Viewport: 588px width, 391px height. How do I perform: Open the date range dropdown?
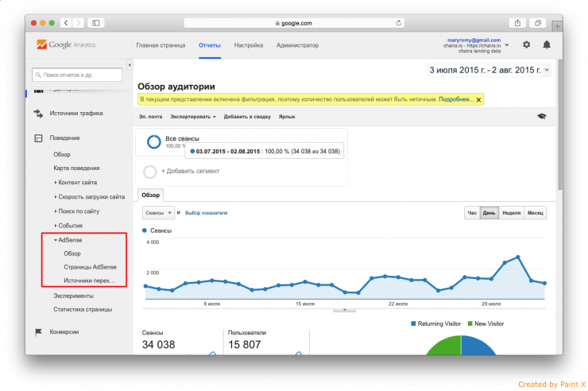click(x=547, y=71)
